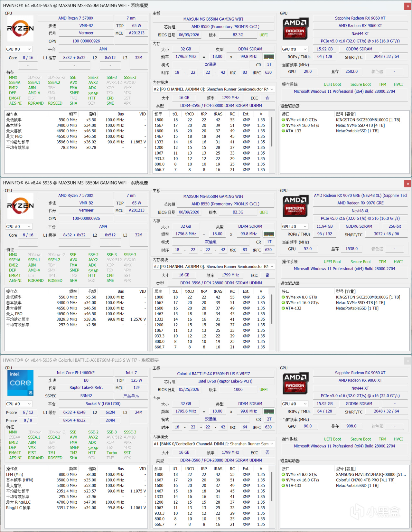
Task: Click the SRN42 SSPEC value
Action: point(86,396)
